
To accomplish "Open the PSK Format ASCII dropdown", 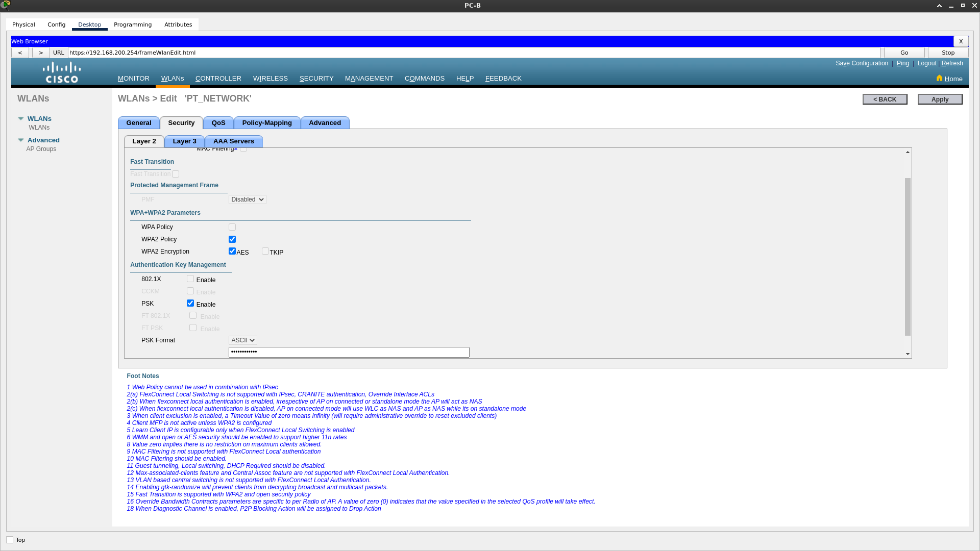I will [x=242, y=340].
